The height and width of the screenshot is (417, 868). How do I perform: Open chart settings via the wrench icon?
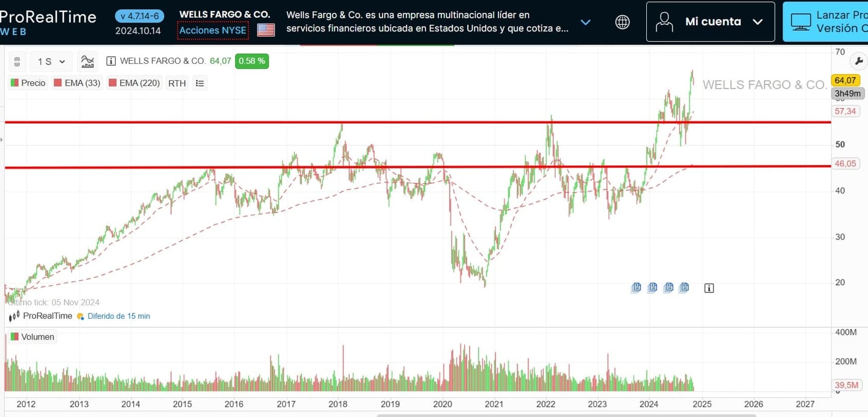tap(858, 60)
